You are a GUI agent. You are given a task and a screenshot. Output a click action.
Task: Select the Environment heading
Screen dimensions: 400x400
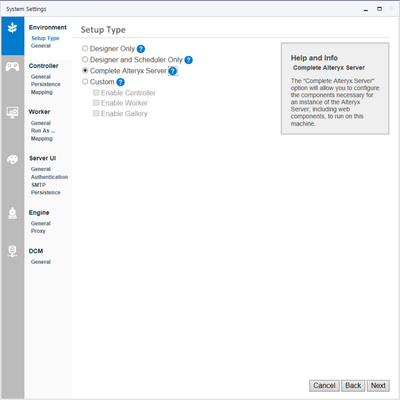(x=48, y=27)
